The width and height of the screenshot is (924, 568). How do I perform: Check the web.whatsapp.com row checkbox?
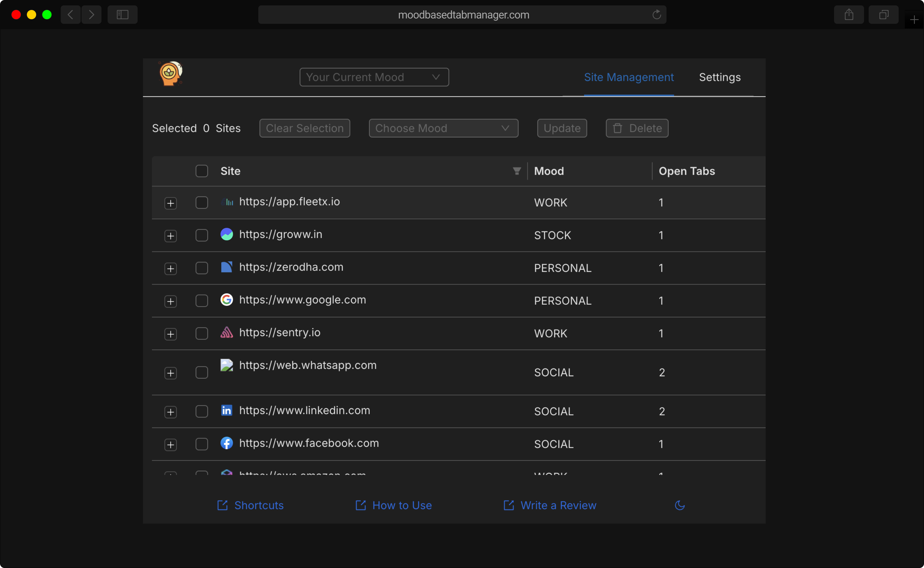click(x=202, y=372)
